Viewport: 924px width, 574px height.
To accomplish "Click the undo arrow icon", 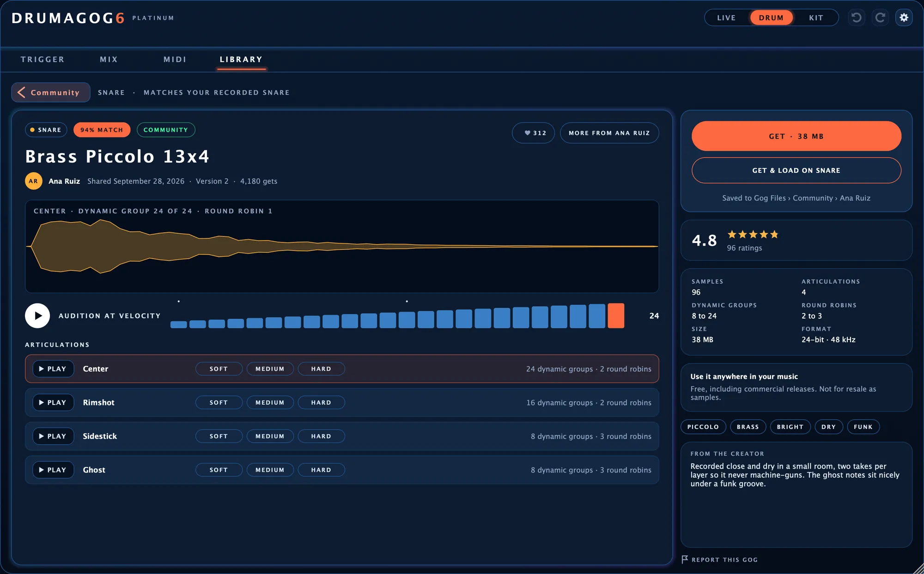I will [x=856, y=18].
